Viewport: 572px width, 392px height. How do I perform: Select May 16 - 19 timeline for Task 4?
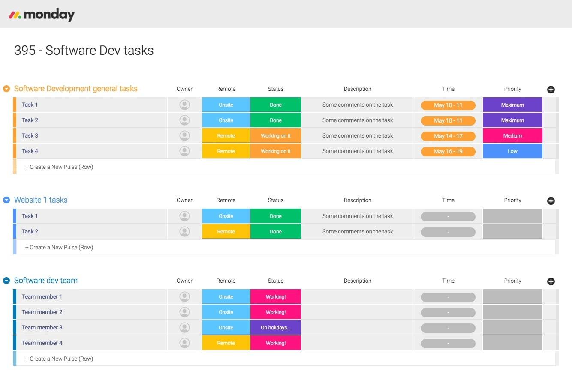[448, 151]
